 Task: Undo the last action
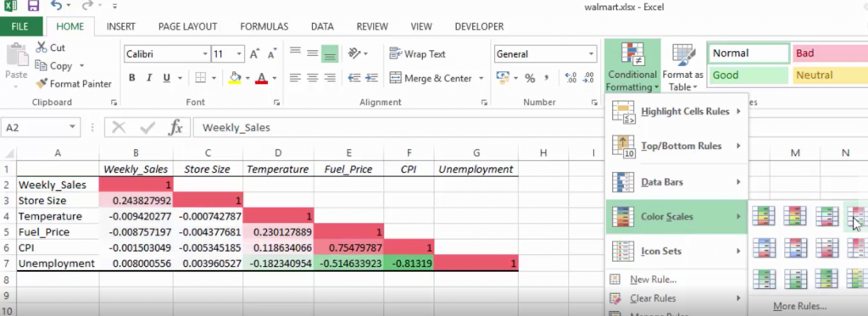click(x=56, y=6)
